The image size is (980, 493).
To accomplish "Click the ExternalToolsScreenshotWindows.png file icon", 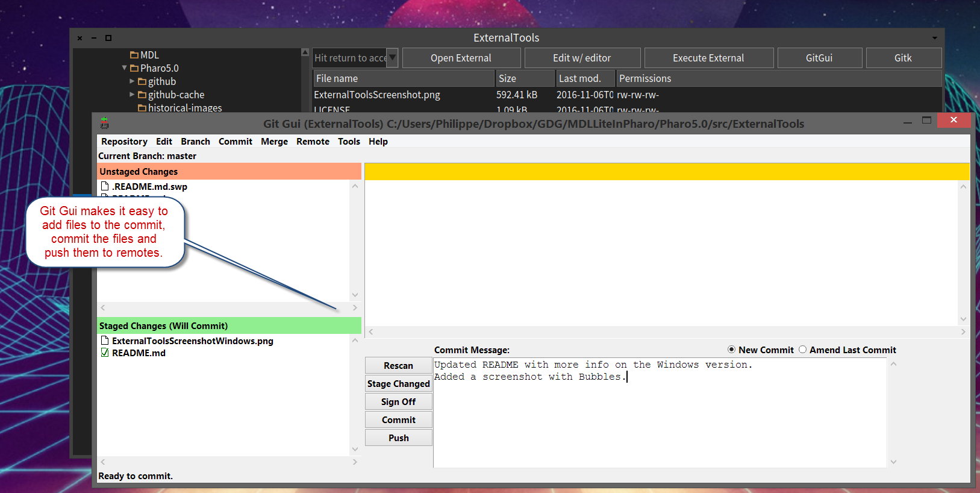I will click(105, 341).
